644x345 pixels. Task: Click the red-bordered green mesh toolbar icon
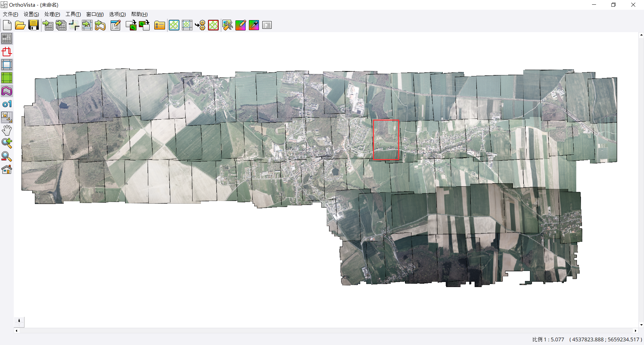click(x=213, y=25)
